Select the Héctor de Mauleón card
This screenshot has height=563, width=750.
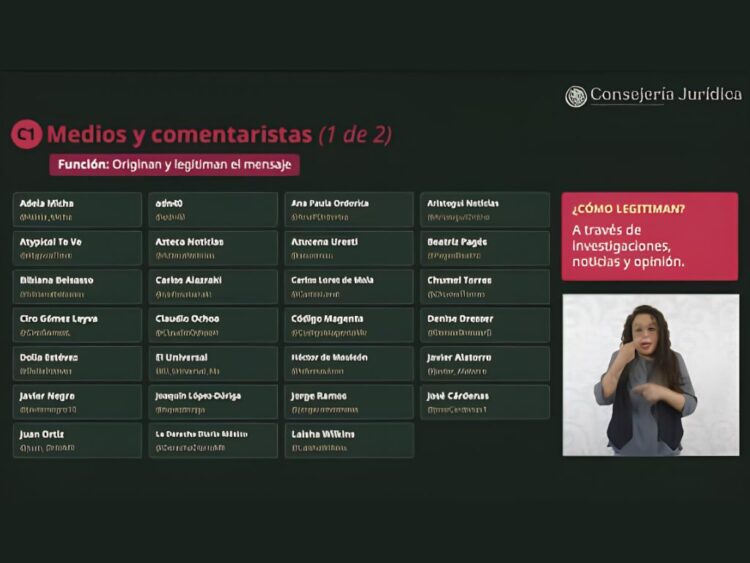[349, 364]
